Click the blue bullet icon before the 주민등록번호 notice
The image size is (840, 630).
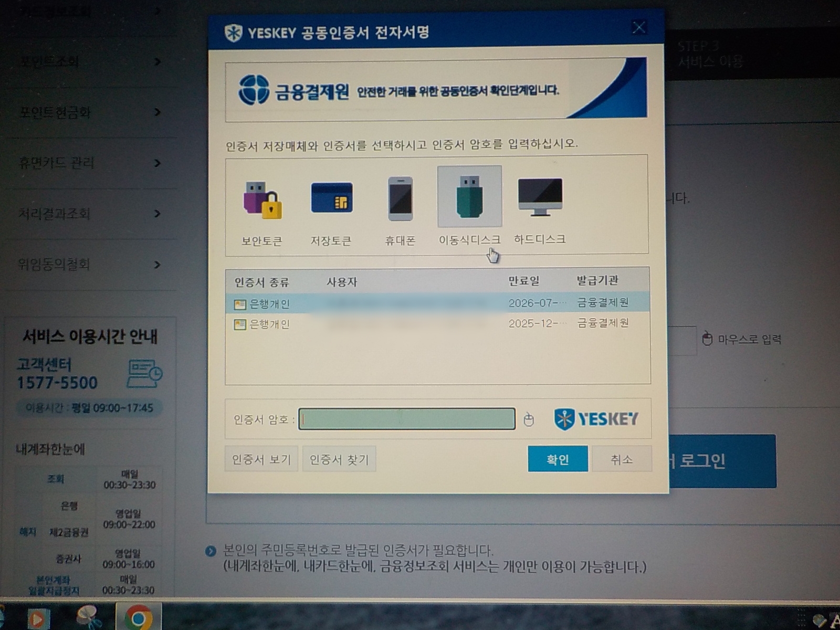(211, 551)
